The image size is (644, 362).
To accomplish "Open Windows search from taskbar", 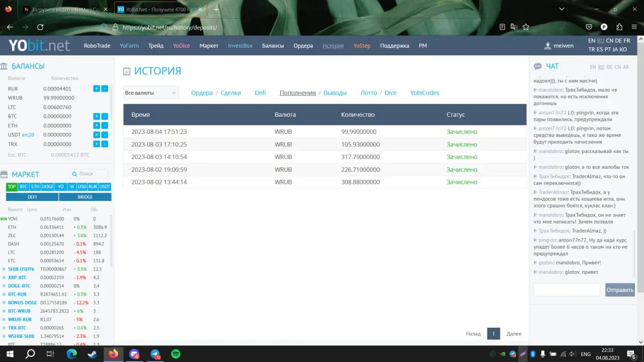I will 30,354.
